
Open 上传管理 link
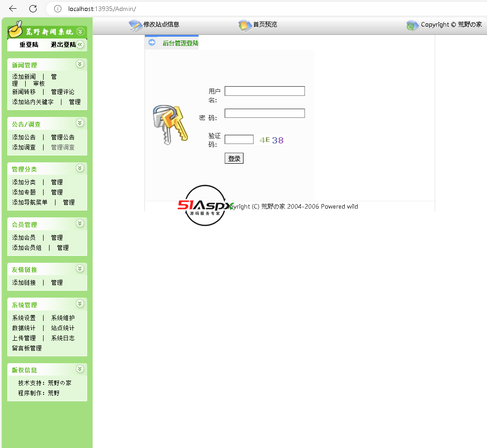[x=24, y=338]
